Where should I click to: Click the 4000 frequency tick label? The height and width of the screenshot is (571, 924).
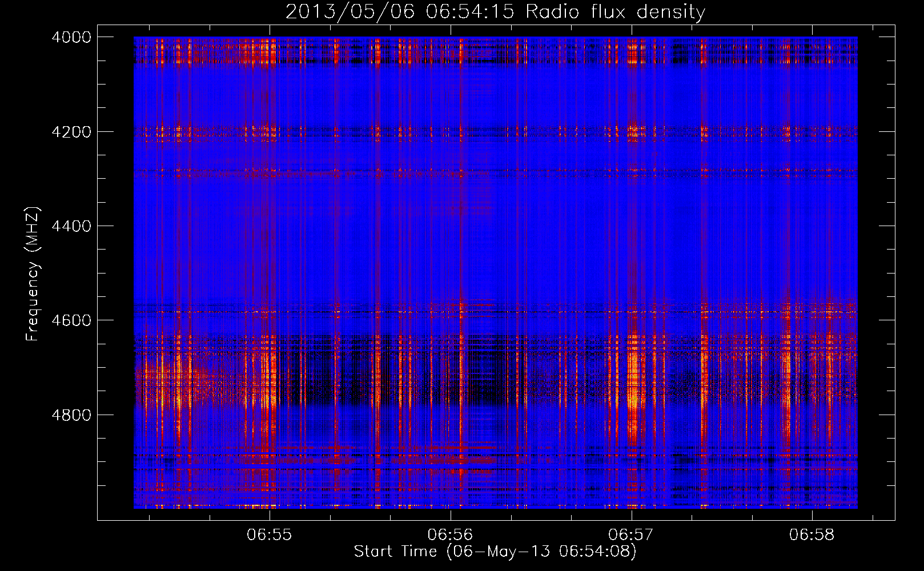71,37
